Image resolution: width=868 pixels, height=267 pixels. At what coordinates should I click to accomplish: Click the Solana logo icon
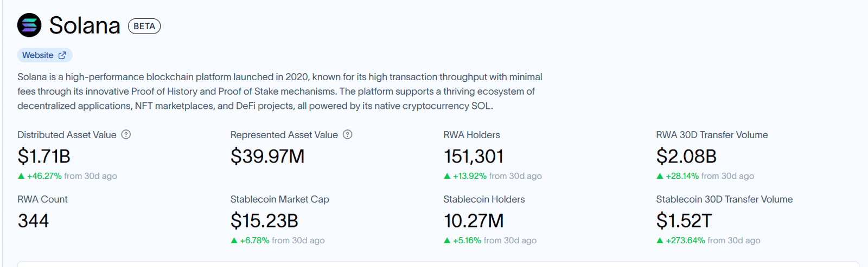click(29, 25)
